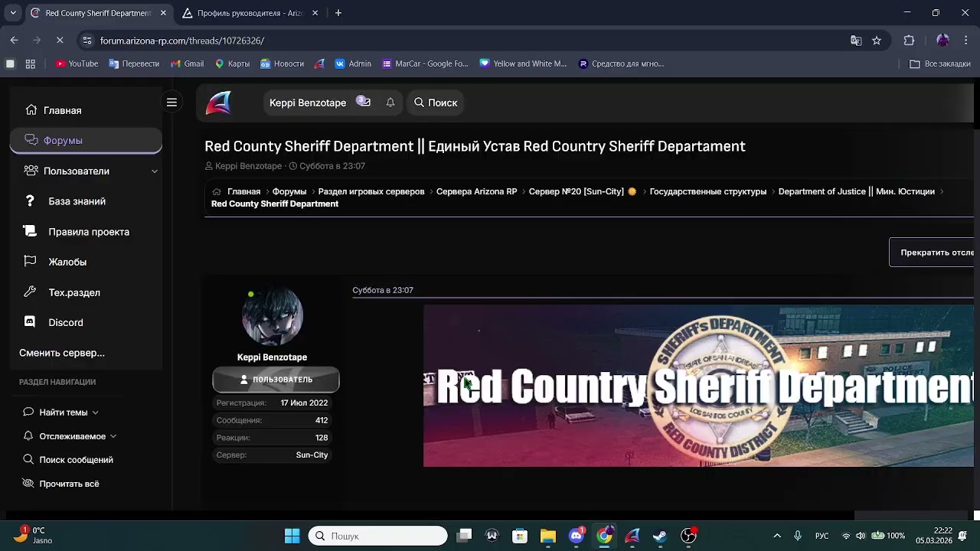Open the Все закладки bookmarks folder
The height and width of the screenshot is (551, 980).
pyautogui.click(x=940, y=64)
